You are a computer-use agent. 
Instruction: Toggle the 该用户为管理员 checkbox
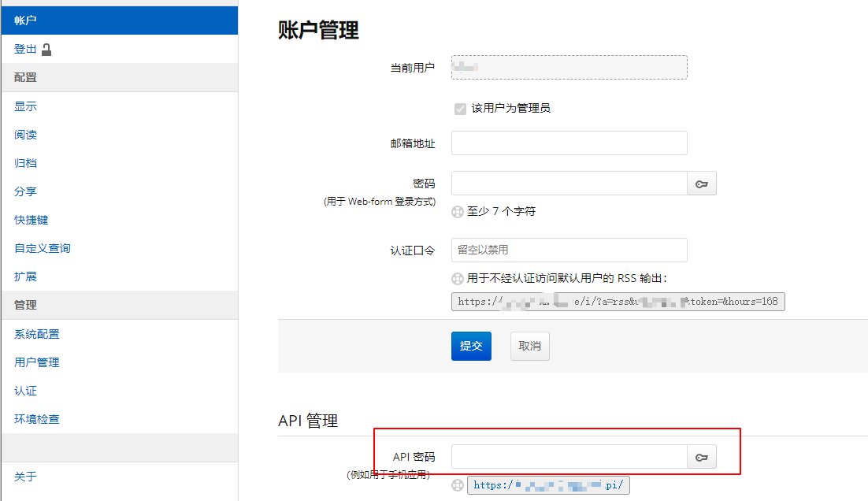click(x=460, y=109)
